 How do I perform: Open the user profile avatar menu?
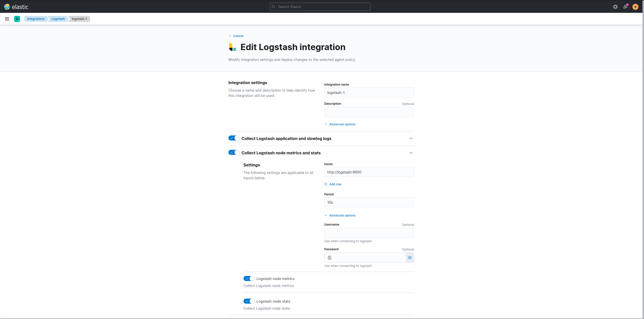tap(635, 7)
